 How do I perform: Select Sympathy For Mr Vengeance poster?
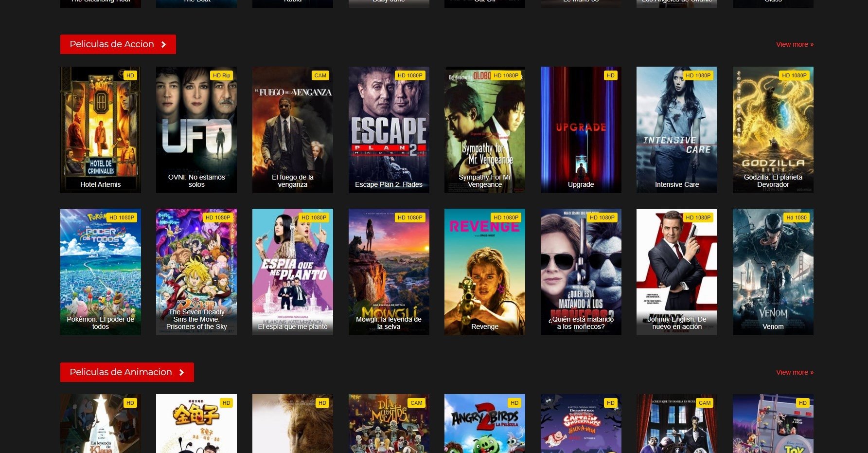coord(485,130)
